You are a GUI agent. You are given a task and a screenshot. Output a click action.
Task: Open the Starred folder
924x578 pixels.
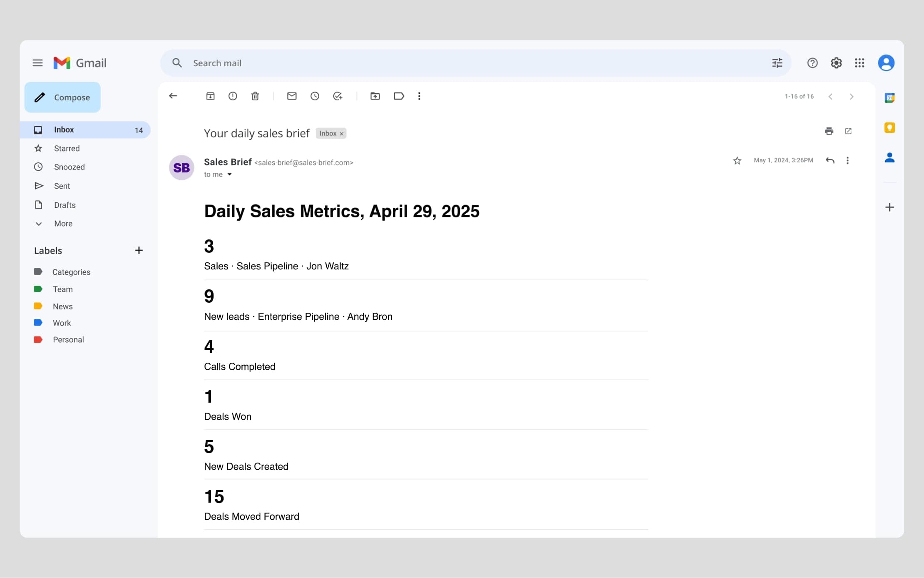(67, 148)
